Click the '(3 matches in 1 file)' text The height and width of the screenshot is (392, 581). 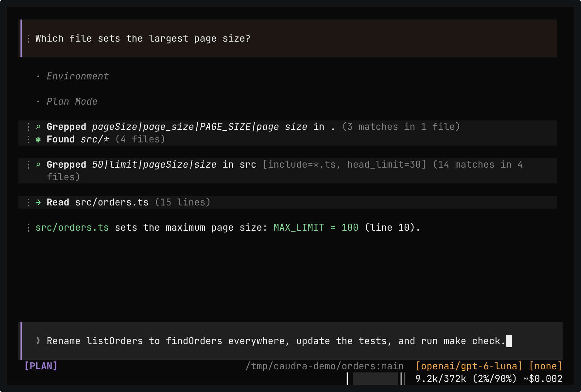point(401,127)
